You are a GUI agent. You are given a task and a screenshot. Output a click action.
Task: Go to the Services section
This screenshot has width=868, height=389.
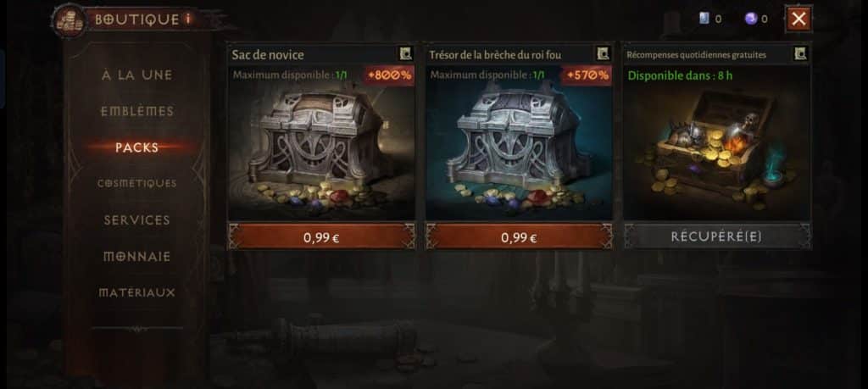pyautogui.click(x=136, y=220)
